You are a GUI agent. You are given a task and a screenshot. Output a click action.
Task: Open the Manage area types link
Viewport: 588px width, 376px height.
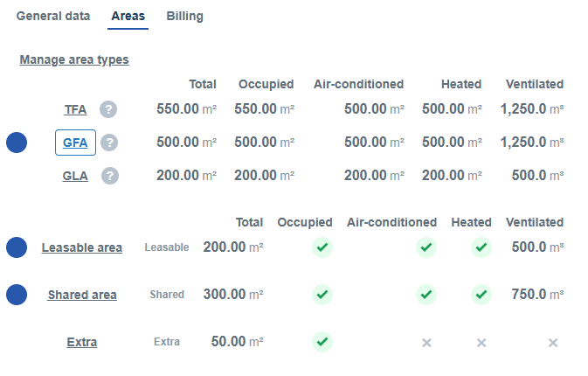pos(74,59)
